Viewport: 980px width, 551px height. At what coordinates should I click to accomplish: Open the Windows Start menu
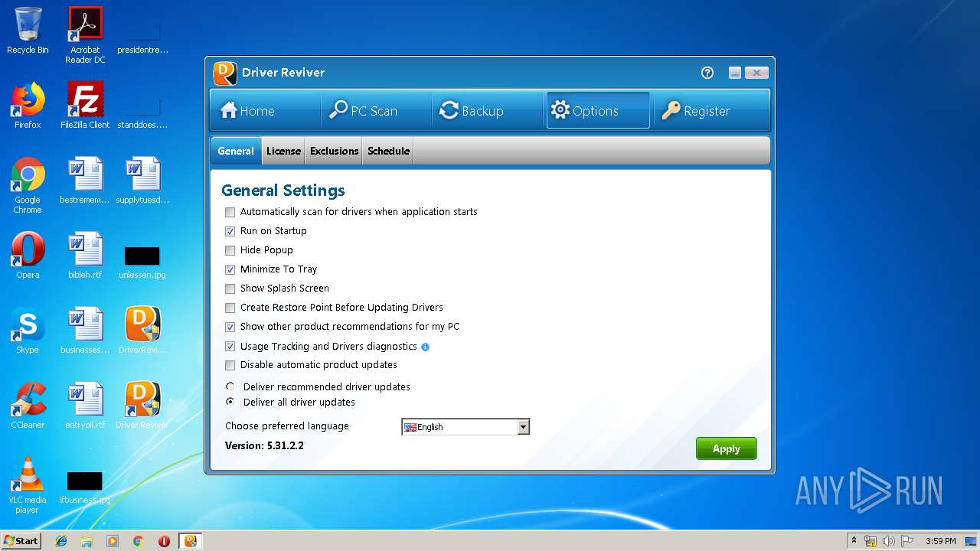coord(21,541)
